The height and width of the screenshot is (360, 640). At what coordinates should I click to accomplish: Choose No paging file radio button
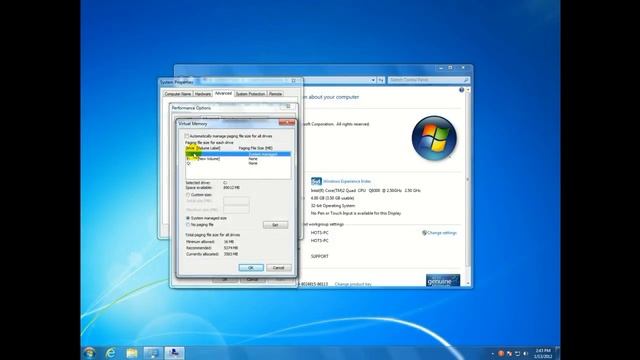(x=188, y=224)
